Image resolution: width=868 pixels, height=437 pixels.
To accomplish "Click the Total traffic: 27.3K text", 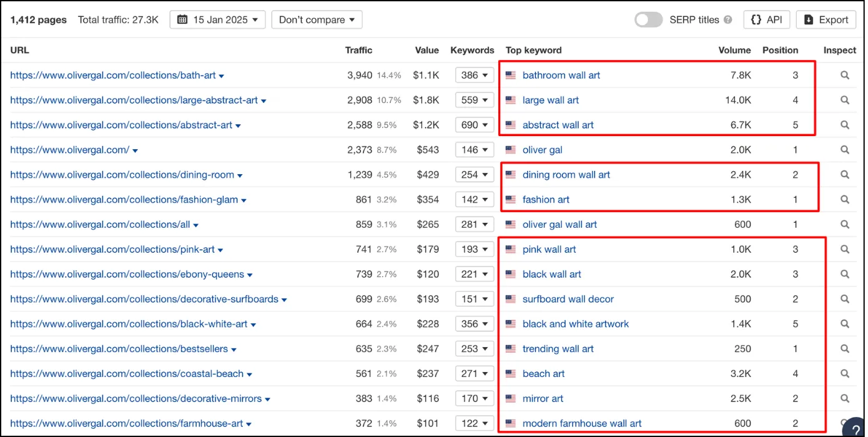I will 118,20.
